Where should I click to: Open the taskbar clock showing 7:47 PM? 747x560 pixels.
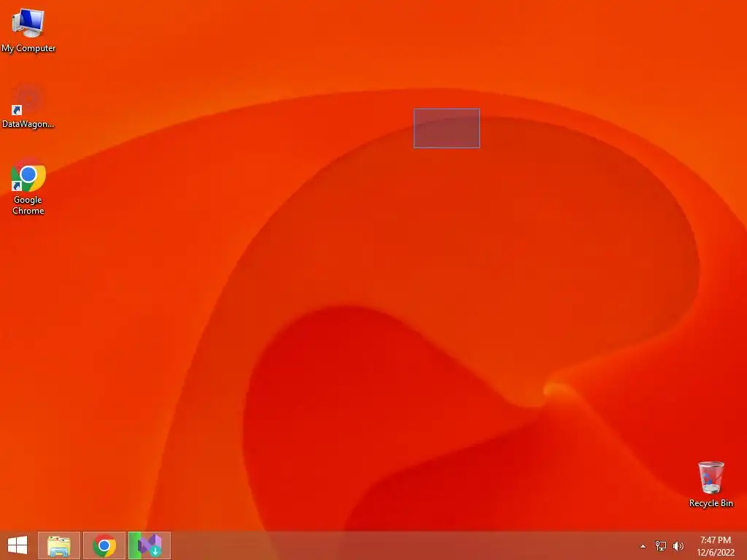click(x=715, y=546)
